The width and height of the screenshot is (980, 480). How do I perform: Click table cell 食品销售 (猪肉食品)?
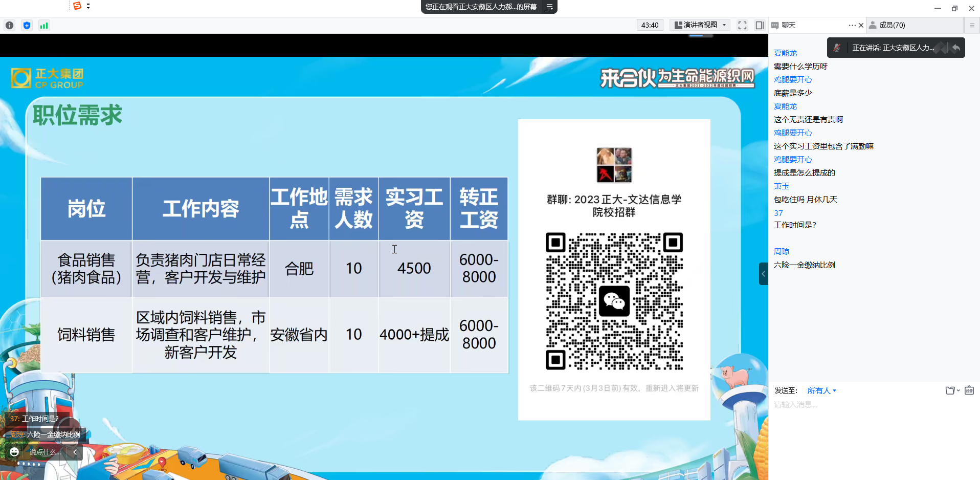click(86, 269)
